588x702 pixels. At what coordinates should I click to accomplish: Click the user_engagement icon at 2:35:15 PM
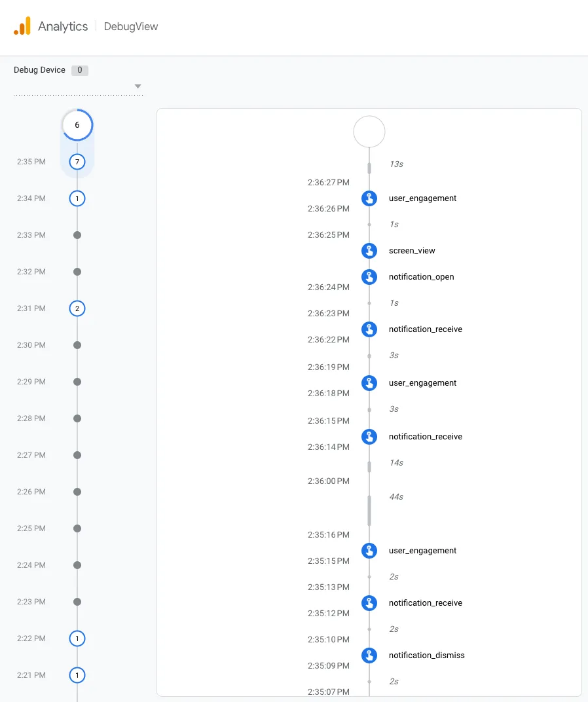[369, 550]
